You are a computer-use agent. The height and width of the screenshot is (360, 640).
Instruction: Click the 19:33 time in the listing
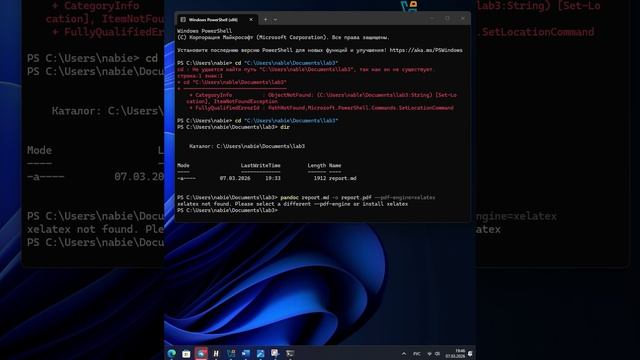tap(273, 178)
